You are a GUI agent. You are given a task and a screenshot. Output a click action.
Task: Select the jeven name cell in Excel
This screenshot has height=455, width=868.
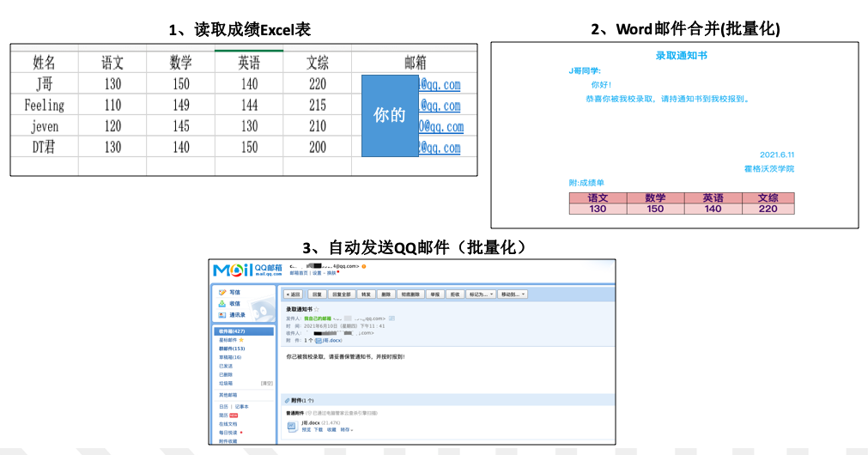[45, 126]
